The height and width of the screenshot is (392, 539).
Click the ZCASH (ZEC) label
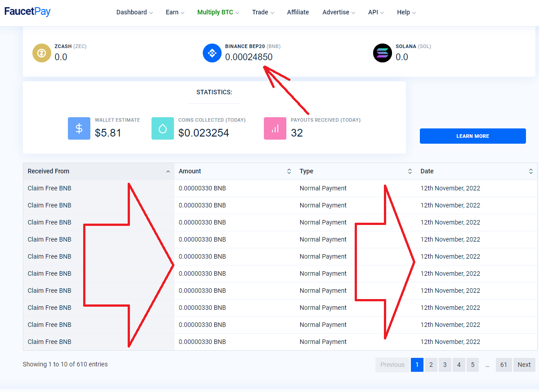point(71,46)
